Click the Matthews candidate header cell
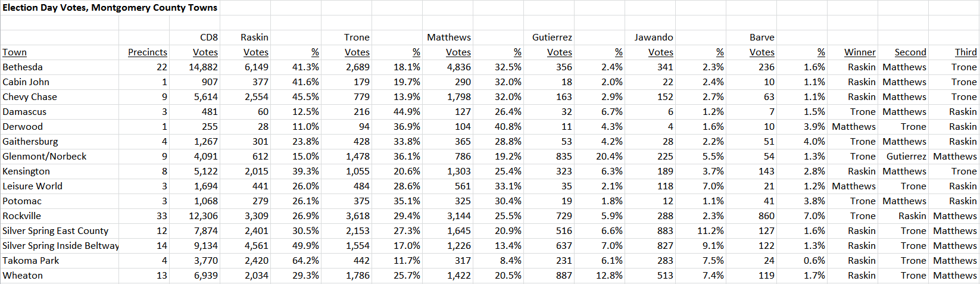The image size is (980, 284). (x=448, y=38)
